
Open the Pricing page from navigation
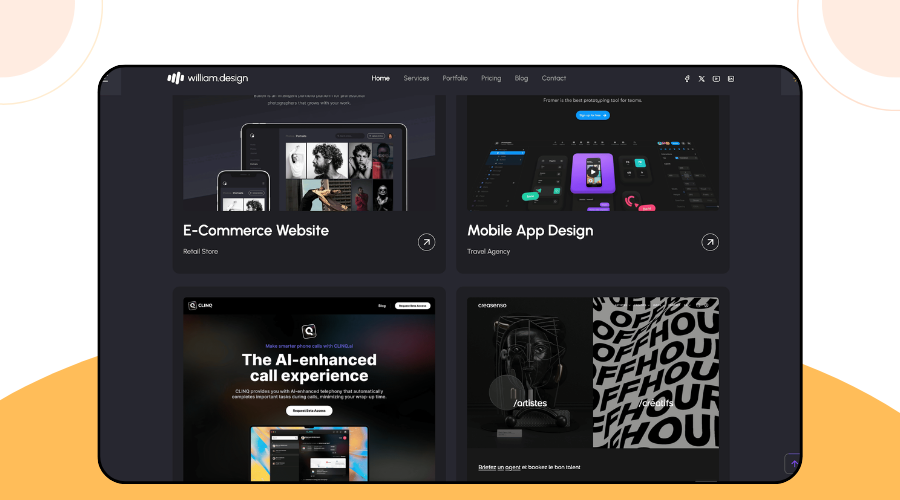(x=491, y=78)
